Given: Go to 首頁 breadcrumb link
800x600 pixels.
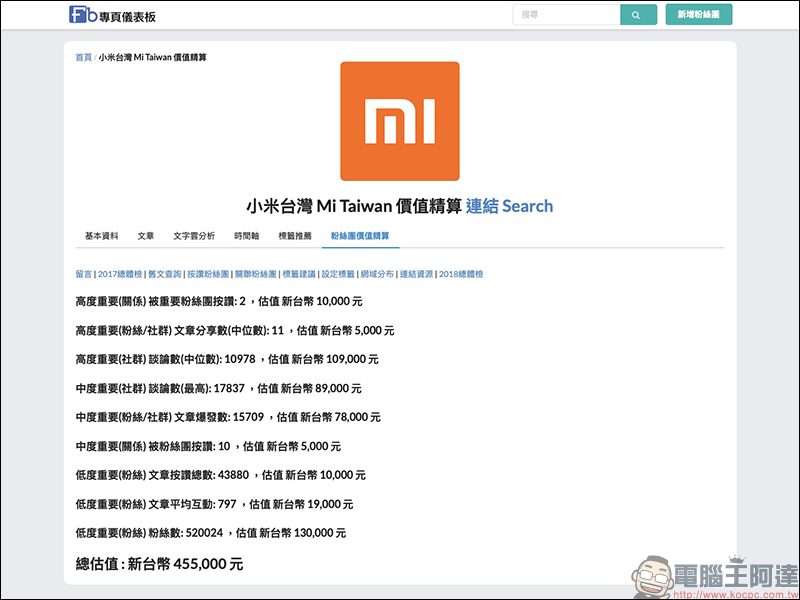Looking at the screenshot, I should coord(83,57).
